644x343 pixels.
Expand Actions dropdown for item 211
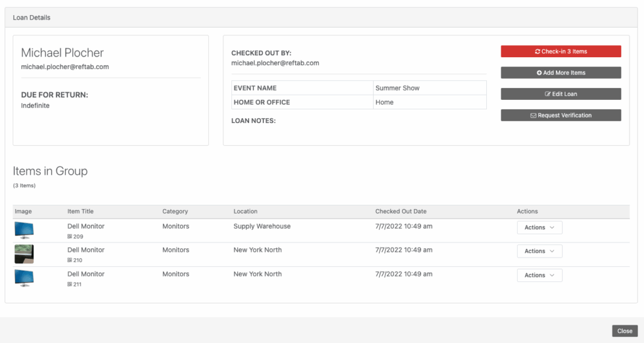coord(539,275)
